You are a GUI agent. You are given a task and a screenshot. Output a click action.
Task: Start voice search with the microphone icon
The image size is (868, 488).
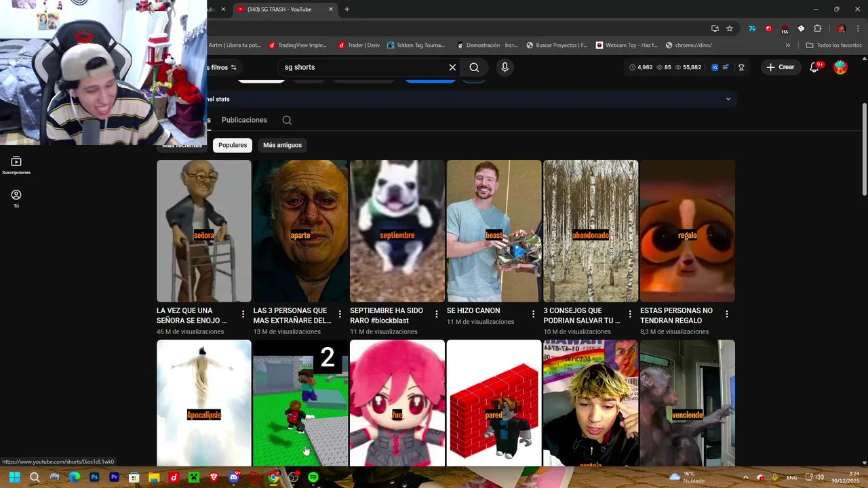pos(505,67)
